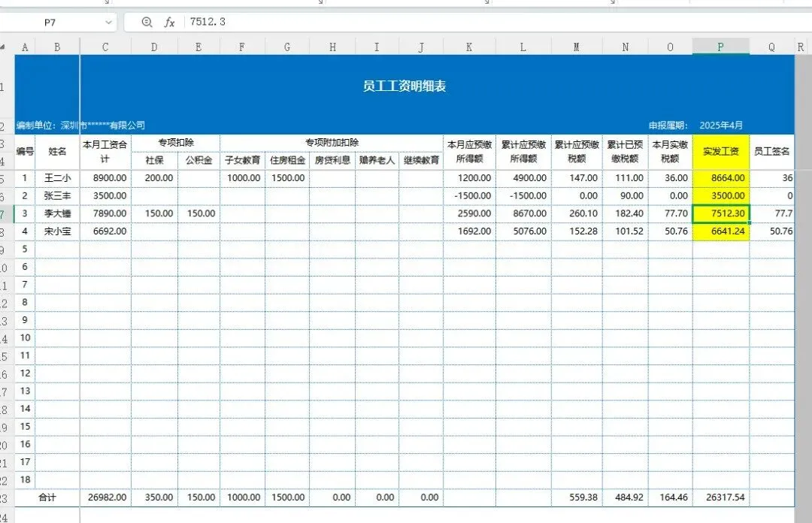
Task: Click the total cell 484.92
Action: click(625, 497)
